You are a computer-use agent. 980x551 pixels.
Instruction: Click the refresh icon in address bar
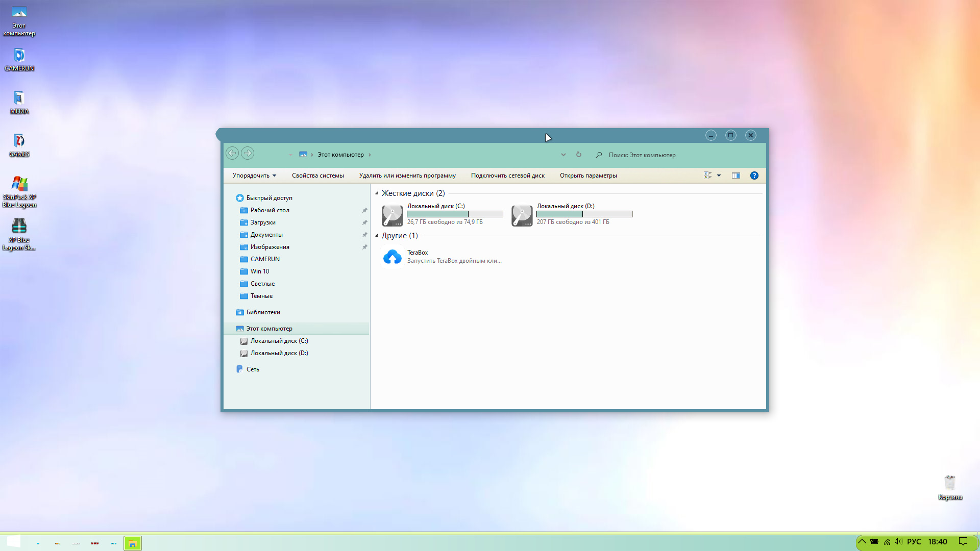pyautogui.click(x=578, y=155)
